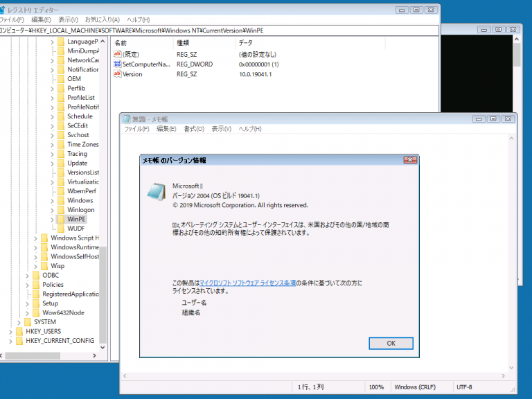The height and width of the screenshot is (399, 532).
Task: Click the REG_DWORD type cell
Action: tap(195, 64)
